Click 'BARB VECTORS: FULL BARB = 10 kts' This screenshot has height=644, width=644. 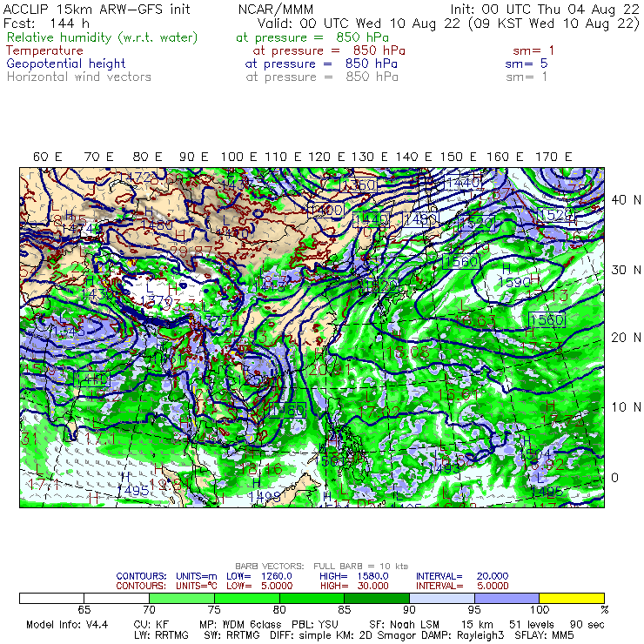click(322, 567)
